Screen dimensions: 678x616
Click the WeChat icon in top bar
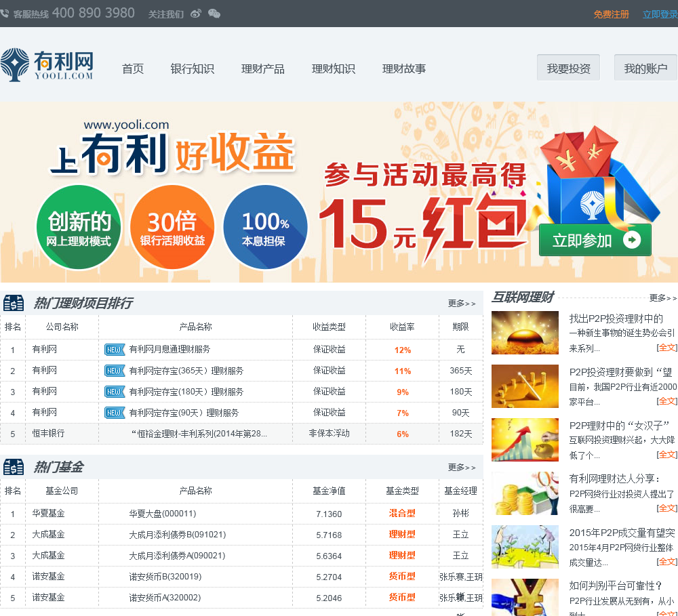[x=214, y=14]
